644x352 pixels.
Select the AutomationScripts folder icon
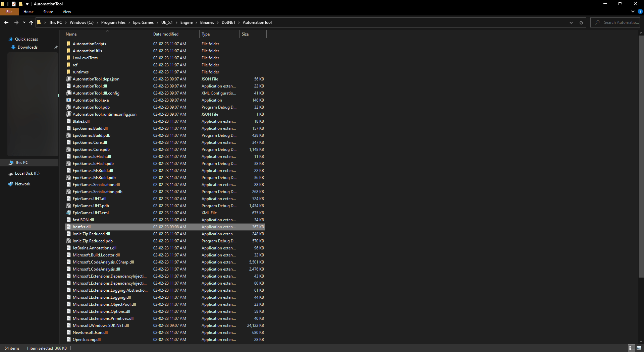(69, 44)
